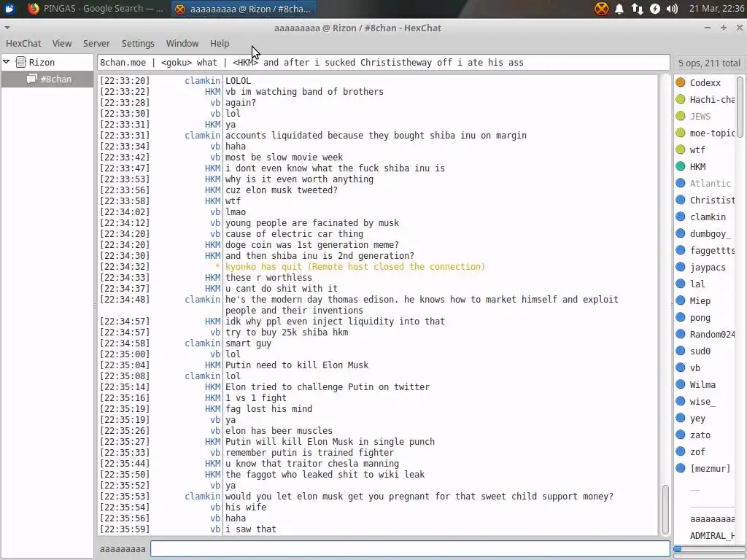The width and height of the screenshot is (747, 560).
Task: Select ADMIRAL_ entry in user list
Action: 712,536
